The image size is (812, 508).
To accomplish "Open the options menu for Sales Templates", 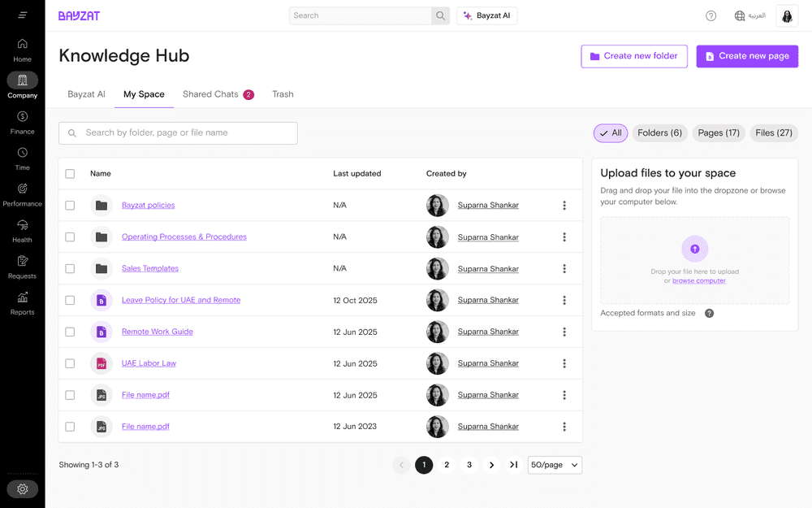I will pyautogui.click(x=564, y=268).
